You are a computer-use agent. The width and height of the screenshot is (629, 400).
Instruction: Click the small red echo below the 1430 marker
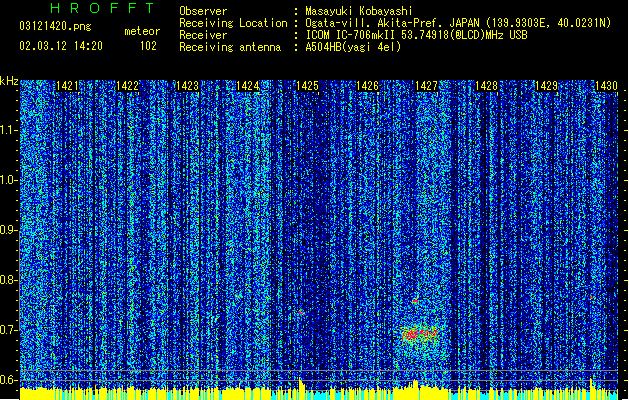pyautogui.click(x=591, y=297)
